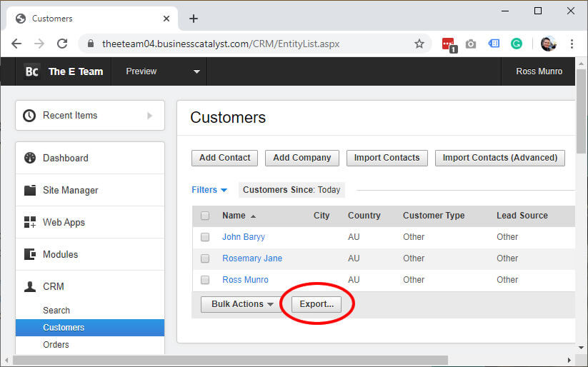Image resolution: width=588 pixels, height=367 pixels.
Task: Tick the select-all checkbox in table header
Action: click(205, 216)
